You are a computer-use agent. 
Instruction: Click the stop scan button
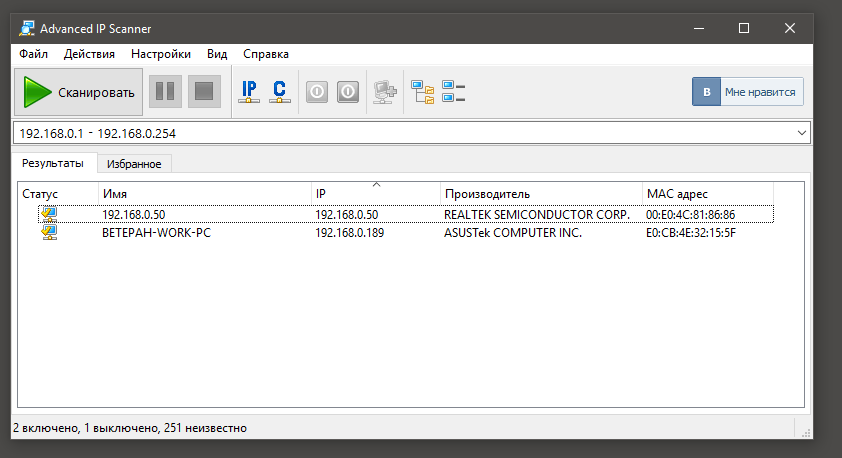pos(204,92)
